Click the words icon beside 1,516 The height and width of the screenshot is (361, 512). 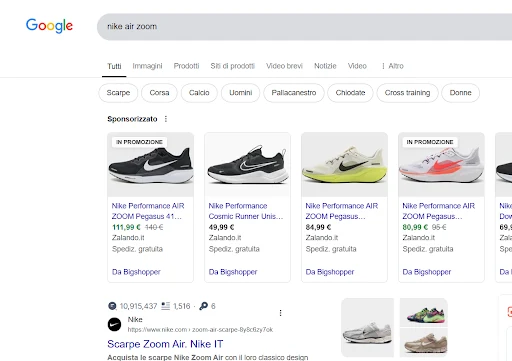[166, 306]
